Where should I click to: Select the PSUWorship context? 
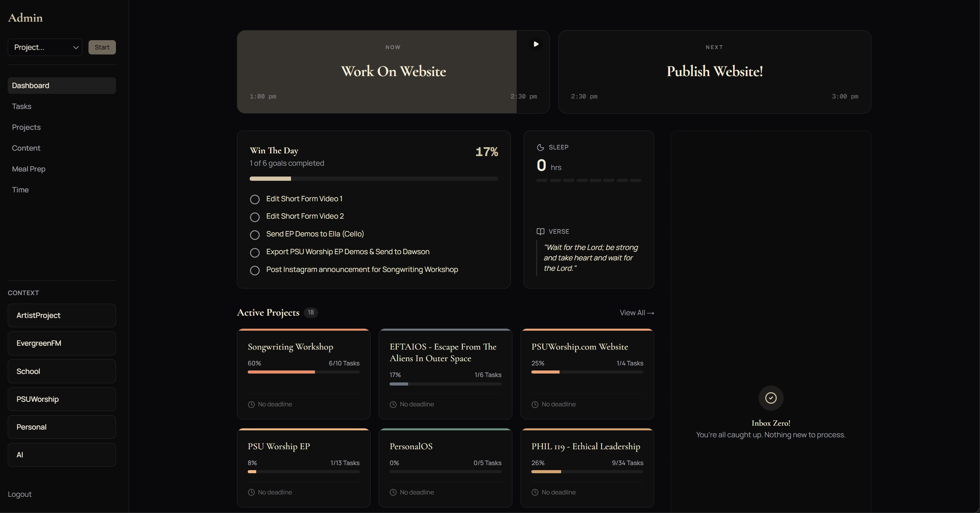pos(62,399)
